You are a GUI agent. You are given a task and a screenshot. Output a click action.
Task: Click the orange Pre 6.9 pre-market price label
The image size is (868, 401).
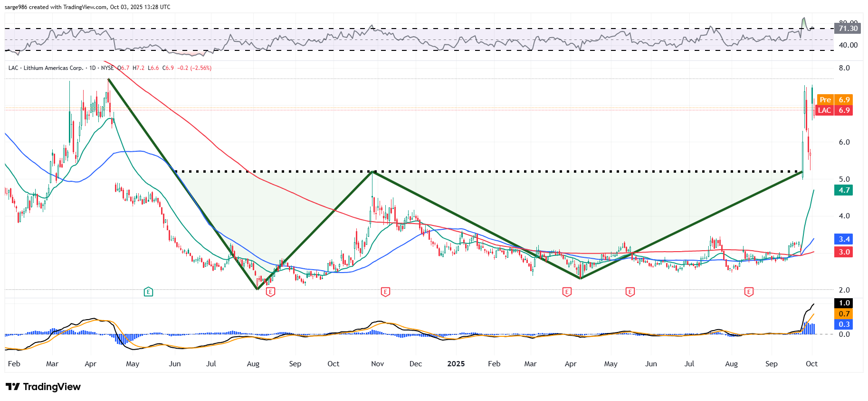tap(834, 100)
